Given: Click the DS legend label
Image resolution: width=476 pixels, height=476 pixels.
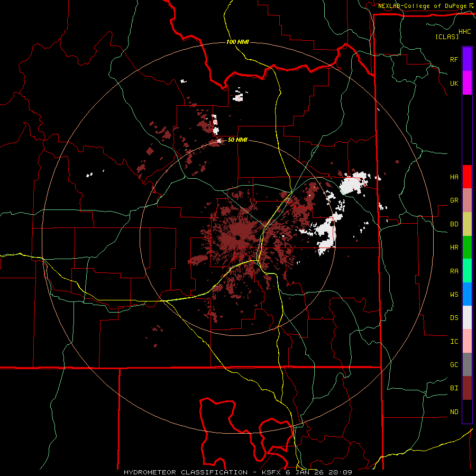Looking at the screenshot, I should tap(454, 318).
